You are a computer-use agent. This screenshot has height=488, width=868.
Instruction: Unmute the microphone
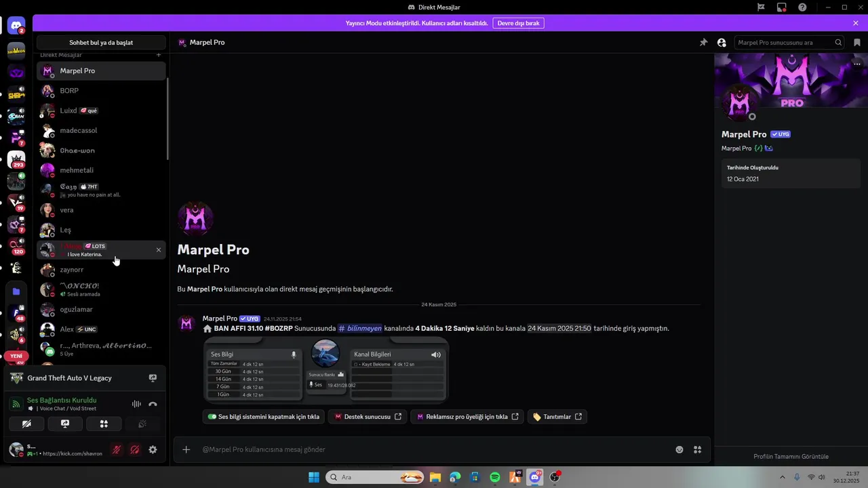coord(117,449)
